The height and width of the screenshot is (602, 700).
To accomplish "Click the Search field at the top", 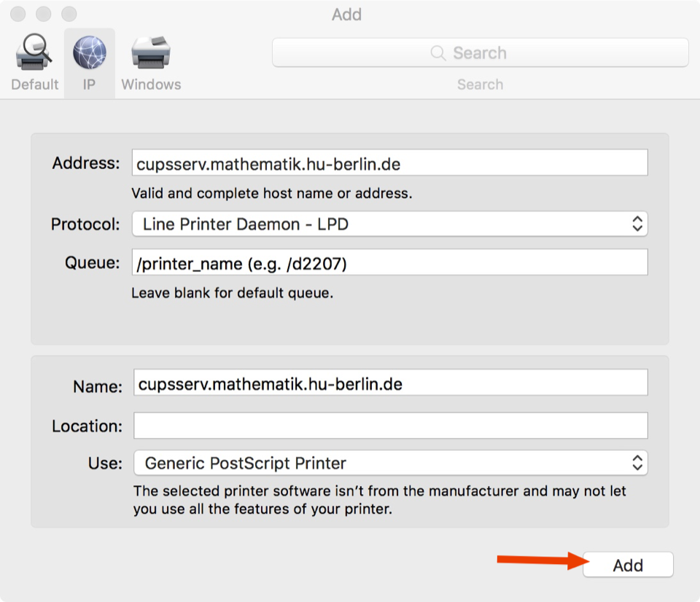I will 480,52.
